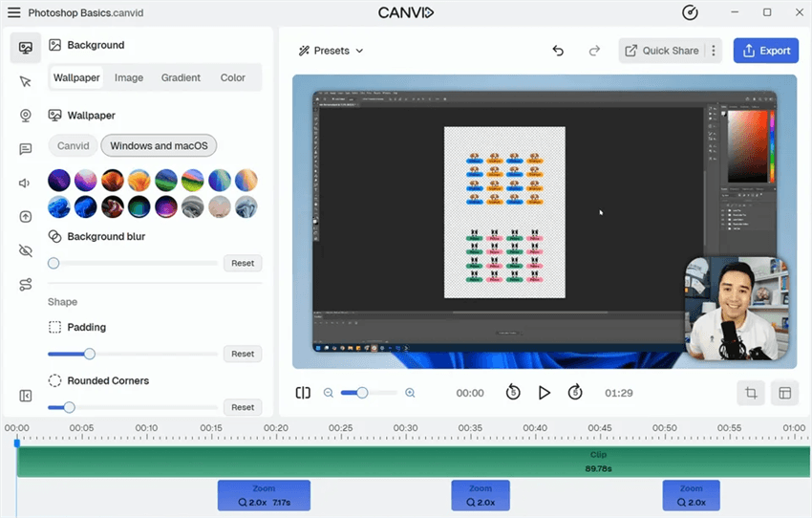The image size is (812, 518).
Task: Switch to the Color tab
Action: 232,77
